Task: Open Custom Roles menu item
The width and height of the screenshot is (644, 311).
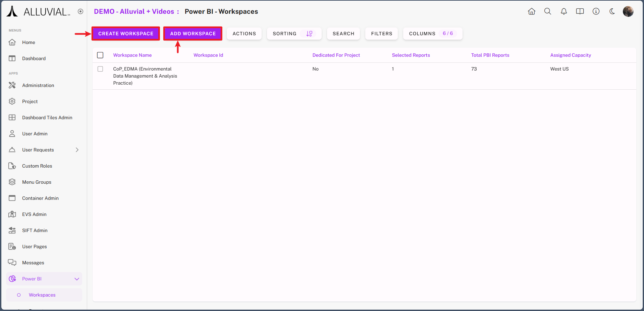Action: click(37, 166)
